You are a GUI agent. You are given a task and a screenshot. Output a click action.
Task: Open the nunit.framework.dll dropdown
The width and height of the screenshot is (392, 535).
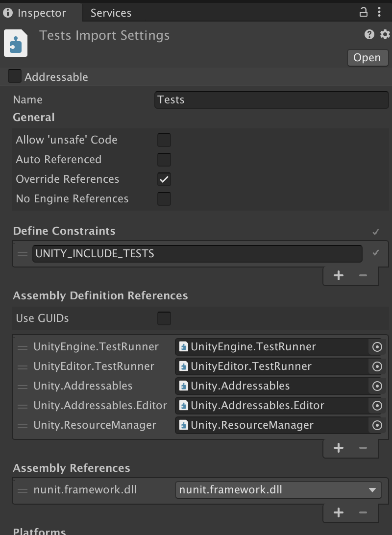278,490
